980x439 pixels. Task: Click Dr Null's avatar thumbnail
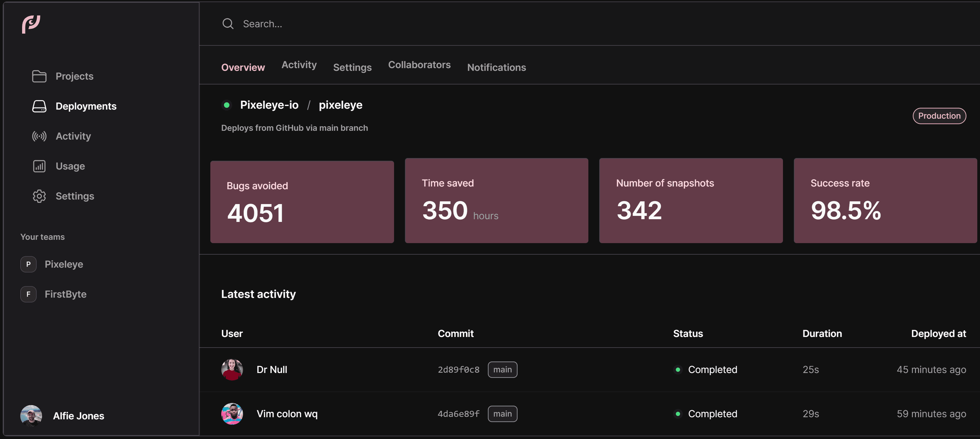[232, 369]
